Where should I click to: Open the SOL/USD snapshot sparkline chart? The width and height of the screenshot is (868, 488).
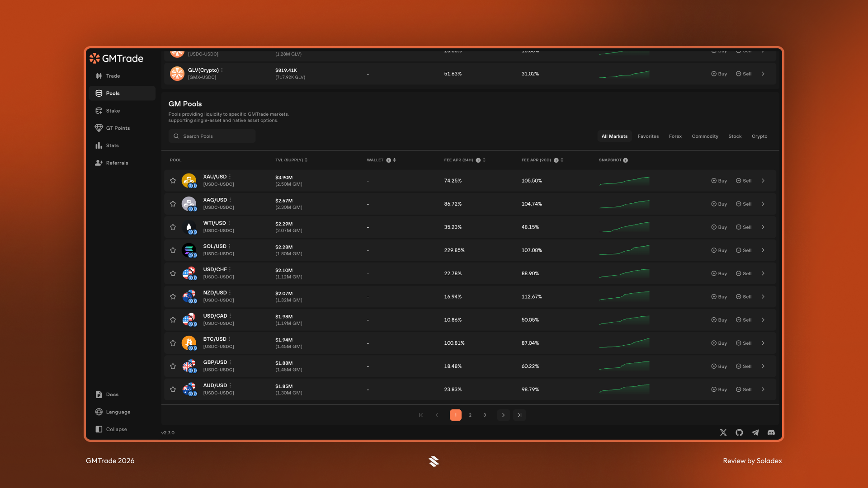click(x=624, y=250)
